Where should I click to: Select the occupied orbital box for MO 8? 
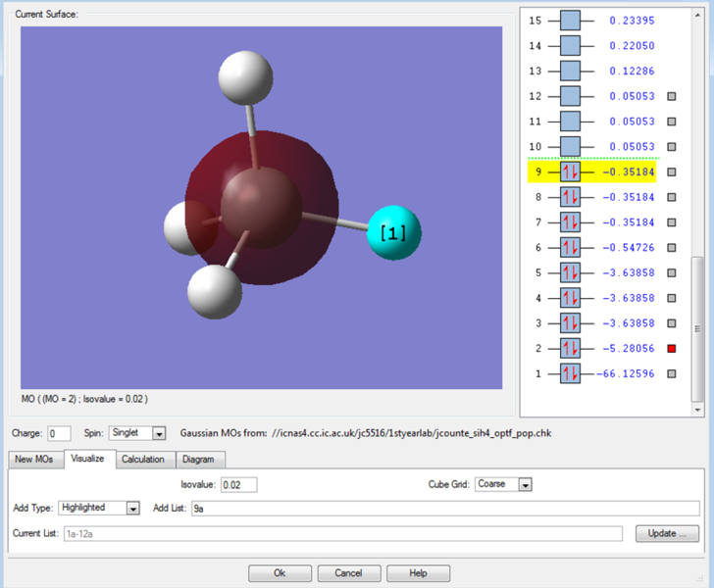click(x=570, y=197)
